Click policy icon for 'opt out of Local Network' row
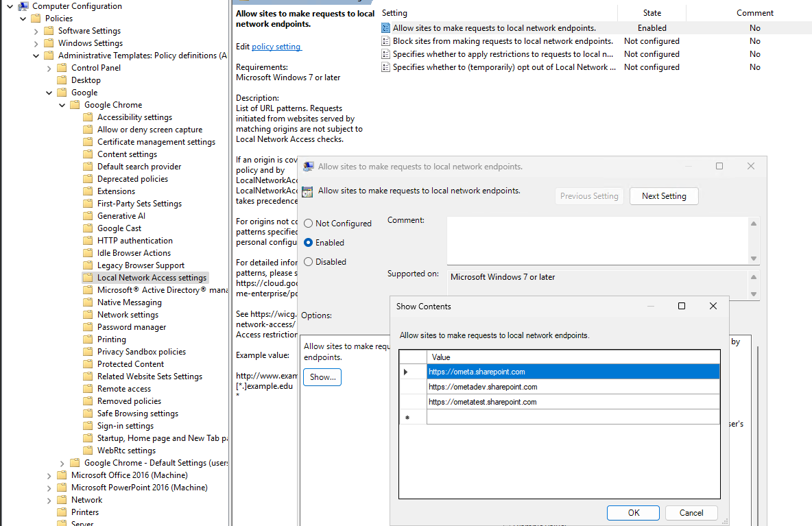This screenshot has width=812, height=526. [386, 67]
